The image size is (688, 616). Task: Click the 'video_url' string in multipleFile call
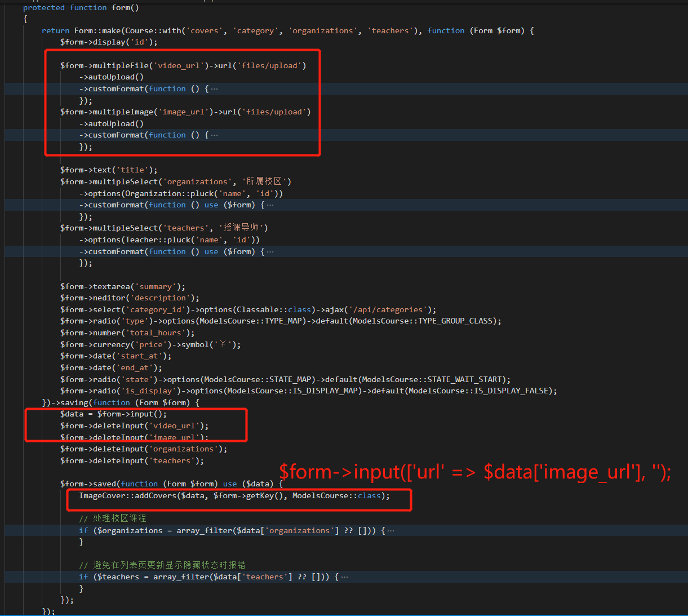180,65
